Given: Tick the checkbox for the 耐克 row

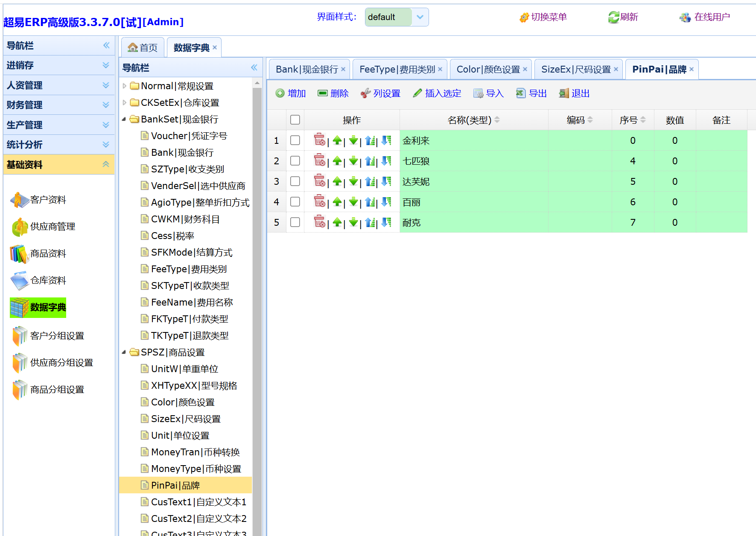Looking at the screenshot, I should click(295, 222).
